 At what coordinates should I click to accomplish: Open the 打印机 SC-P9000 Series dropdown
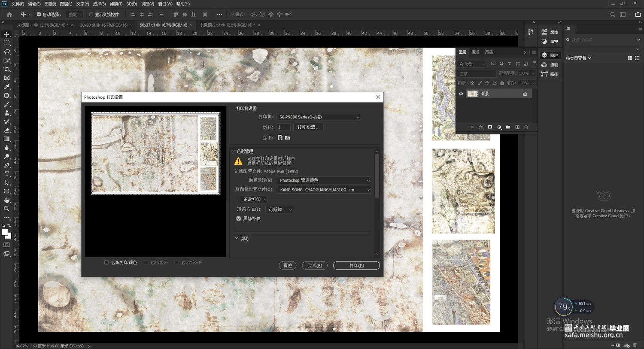(318, 117)
